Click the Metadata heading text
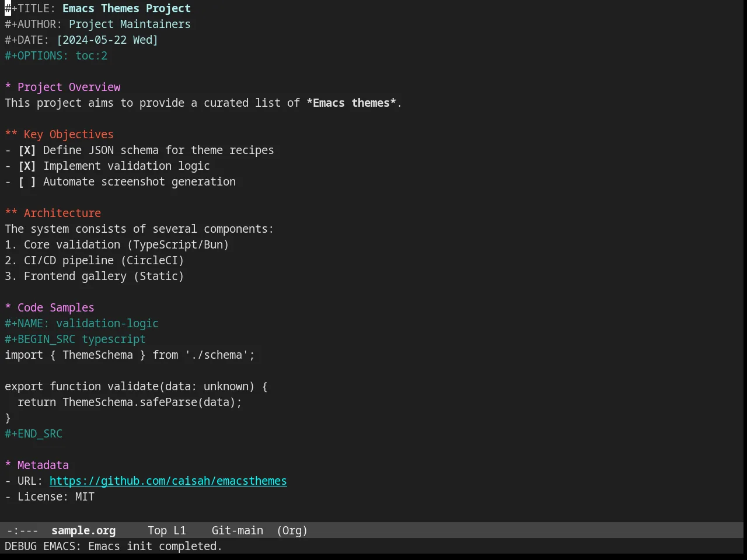The width and height of the screenshot is (747, 560). point(43,465)
